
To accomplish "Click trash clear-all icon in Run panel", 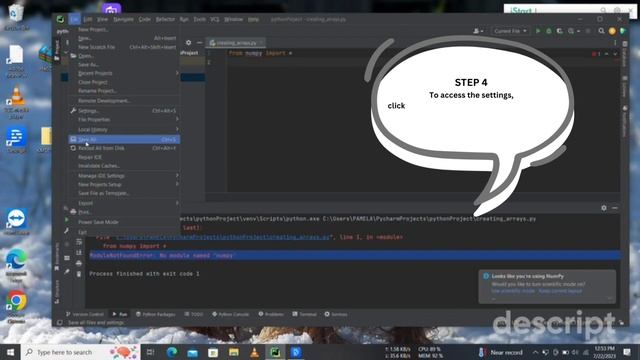I will coord(79,274).
